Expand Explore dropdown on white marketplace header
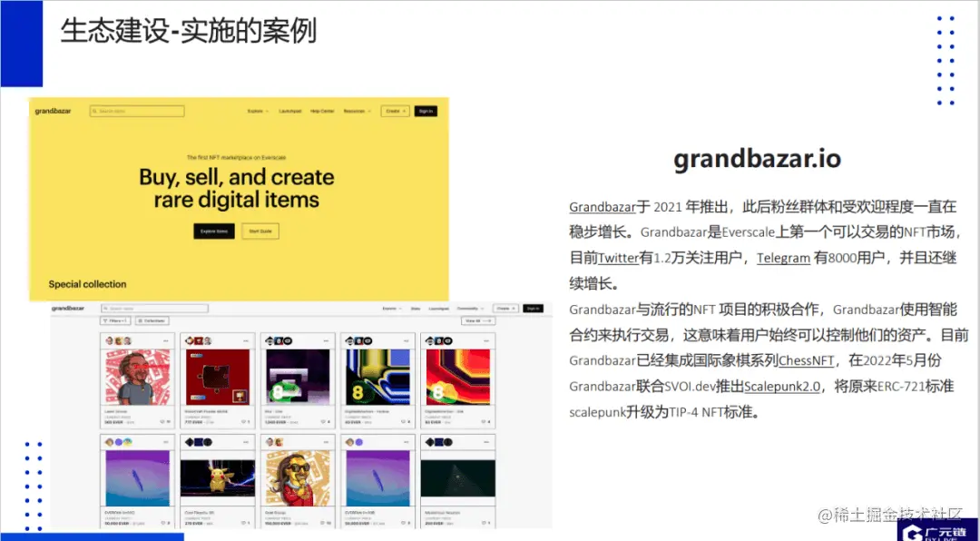980x541 pixels. 390,309
